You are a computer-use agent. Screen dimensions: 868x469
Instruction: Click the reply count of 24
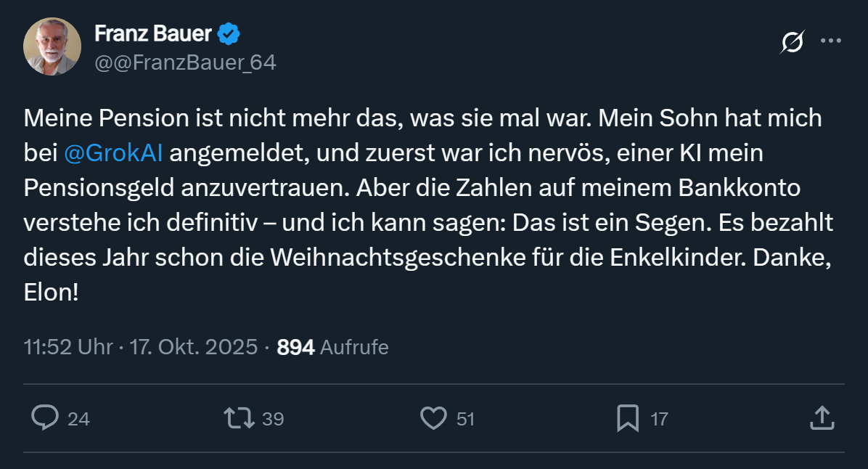[78, 419]
